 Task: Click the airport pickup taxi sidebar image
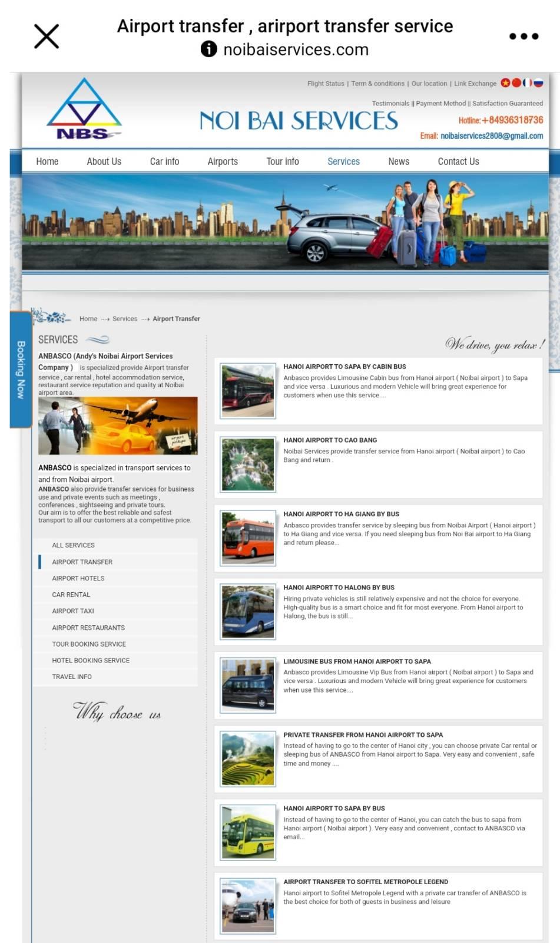coord(118,426)
